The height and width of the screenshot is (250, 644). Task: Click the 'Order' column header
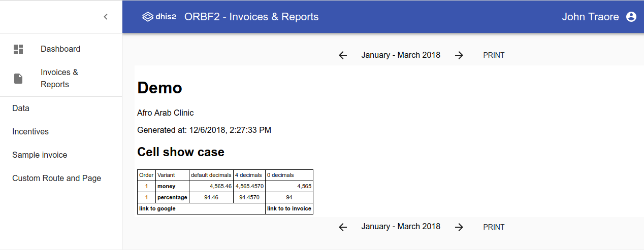pos(146,175)
